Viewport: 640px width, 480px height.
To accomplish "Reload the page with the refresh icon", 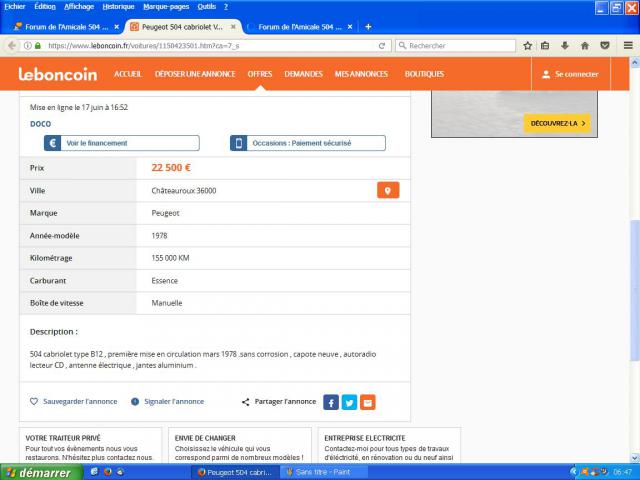I will (382, 46).
